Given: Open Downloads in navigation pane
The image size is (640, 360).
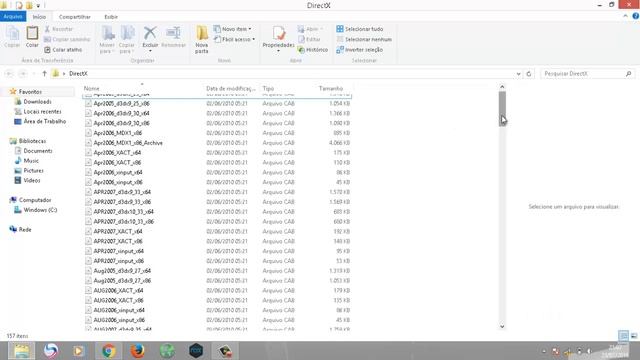Looking at the screenshot, I should click(37, 102).
